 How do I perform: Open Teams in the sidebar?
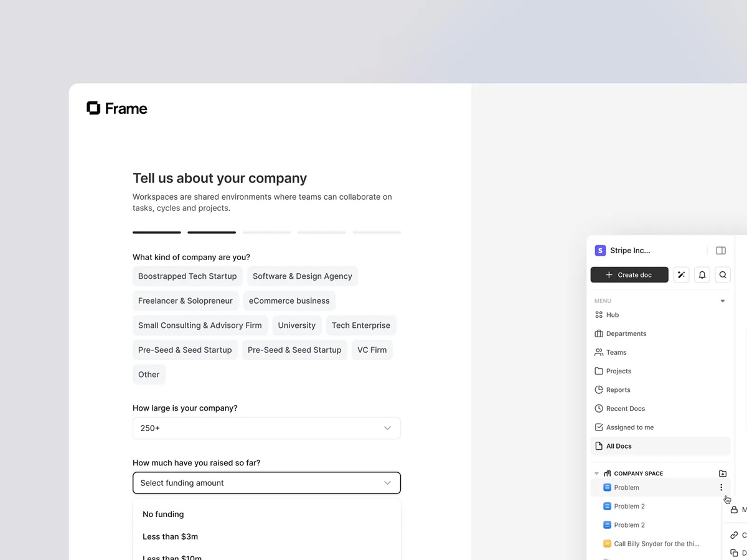(x=616, y=352)
